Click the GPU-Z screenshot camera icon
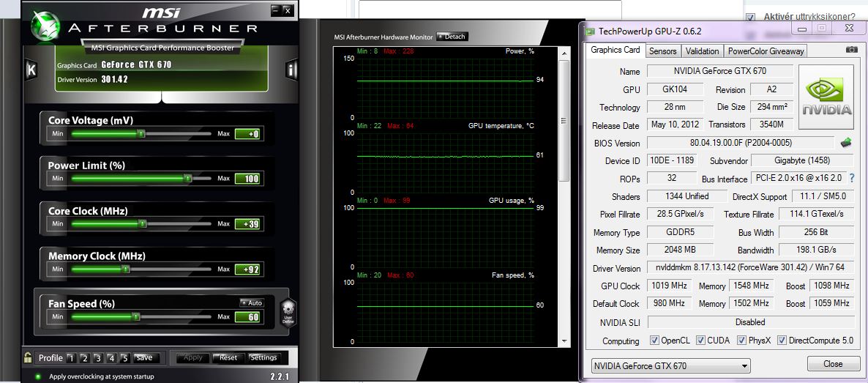Image resolution: width=868 pixels, height=383 pixels. coord(851,50)
